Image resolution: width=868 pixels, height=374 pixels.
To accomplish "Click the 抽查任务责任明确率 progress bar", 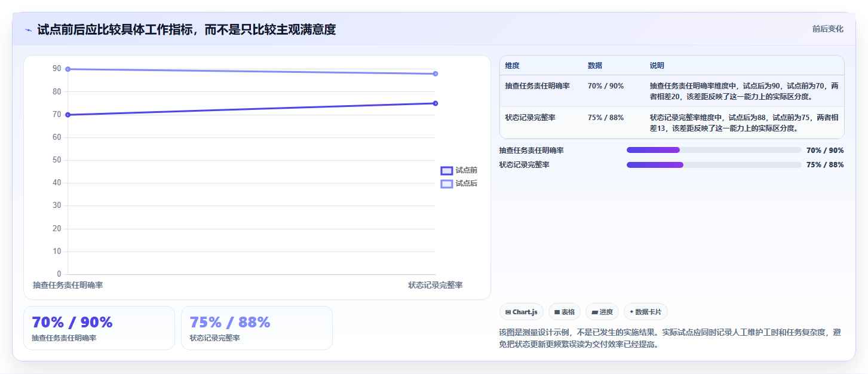I will coord(714,150).
